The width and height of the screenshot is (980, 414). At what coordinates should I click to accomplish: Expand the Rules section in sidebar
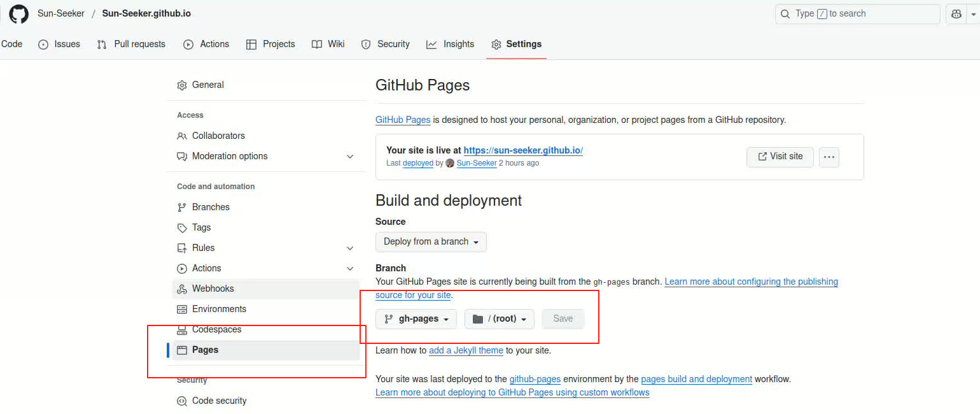349,248
